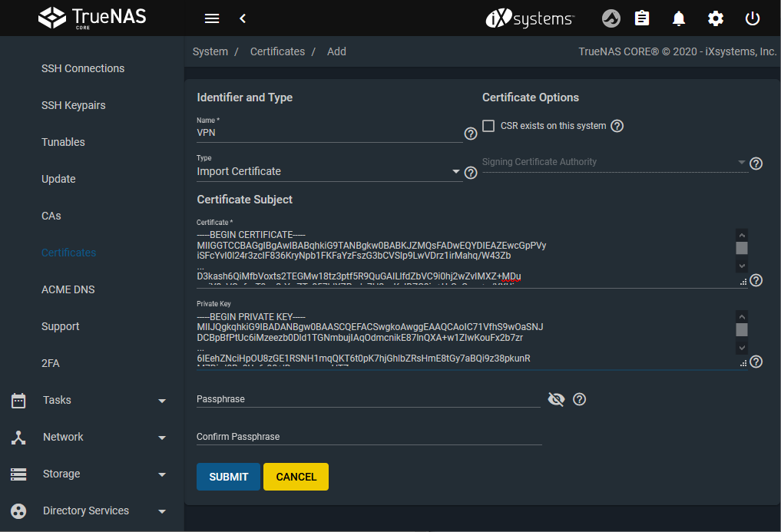Open the Type dropdown Import Certificate
This screenshot has width=781, height=532.
[329, 172]
